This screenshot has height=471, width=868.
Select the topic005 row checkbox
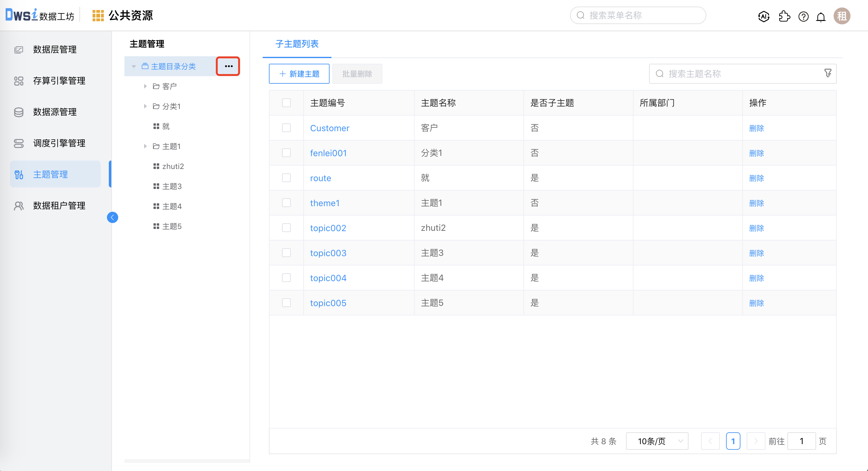(286, 303)
